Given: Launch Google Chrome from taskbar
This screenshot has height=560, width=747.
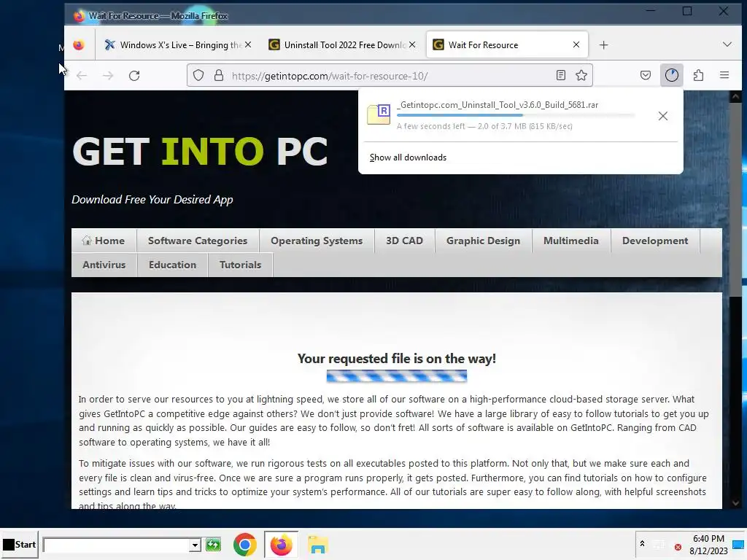Looking at the screenshot, I should [245, 544].
